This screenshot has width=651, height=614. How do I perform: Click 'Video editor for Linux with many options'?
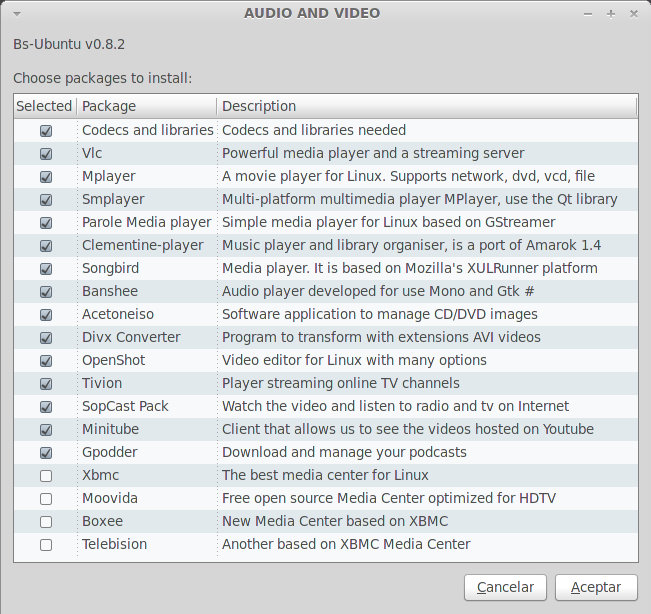(x=354, y=360)
